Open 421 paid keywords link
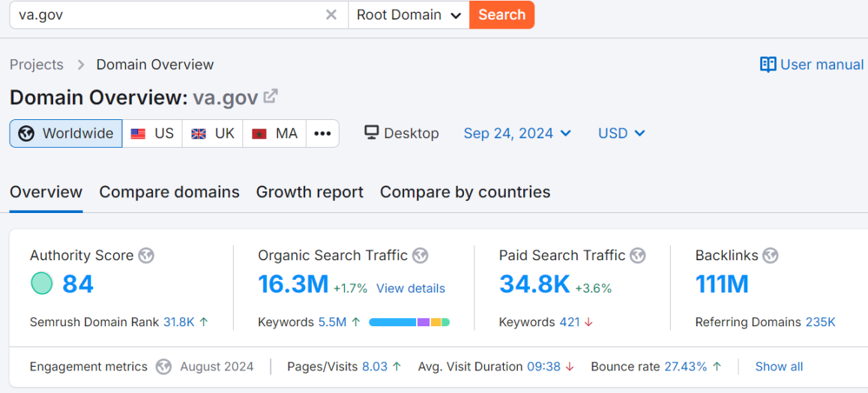 point(570,322)
